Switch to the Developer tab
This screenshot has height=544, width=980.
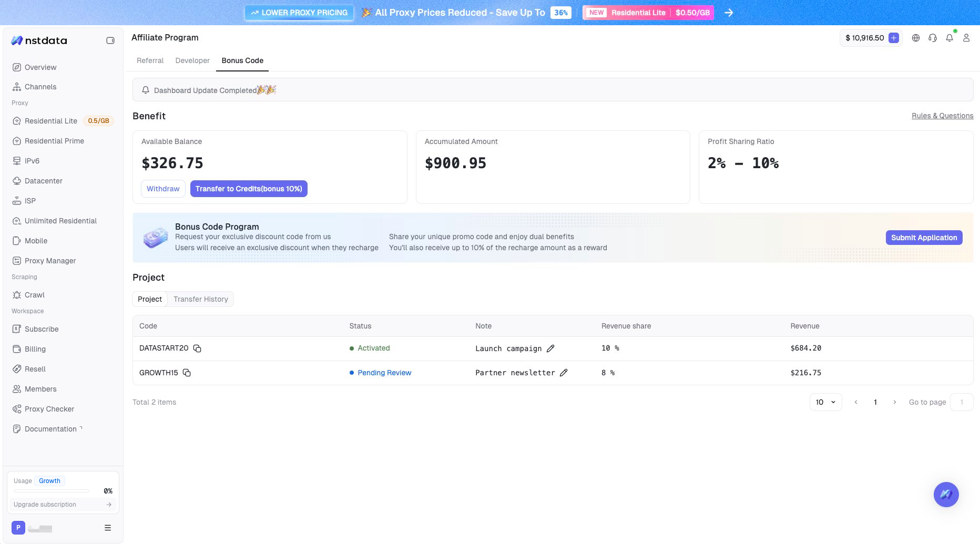192,60
